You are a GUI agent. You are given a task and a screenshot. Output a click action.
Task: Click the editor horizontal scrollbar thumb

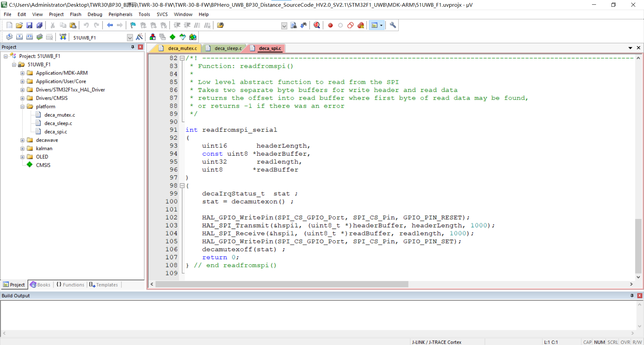tap(282, 284)
